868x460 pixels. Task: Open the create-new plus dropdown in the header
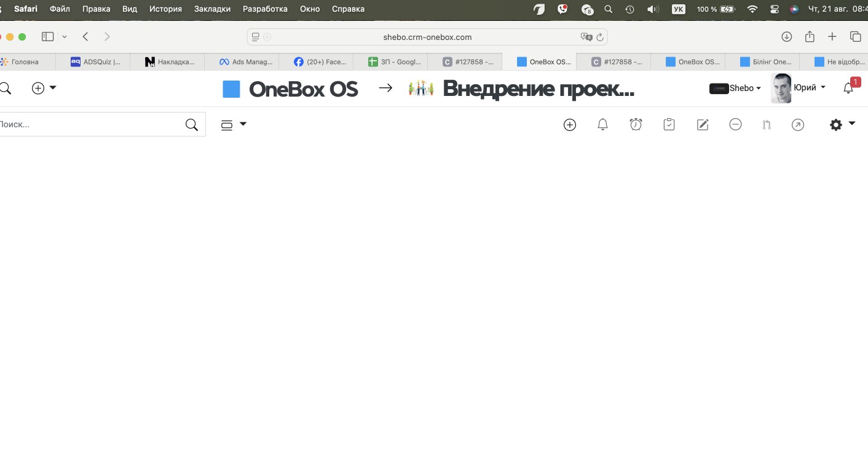click(44, 88)
